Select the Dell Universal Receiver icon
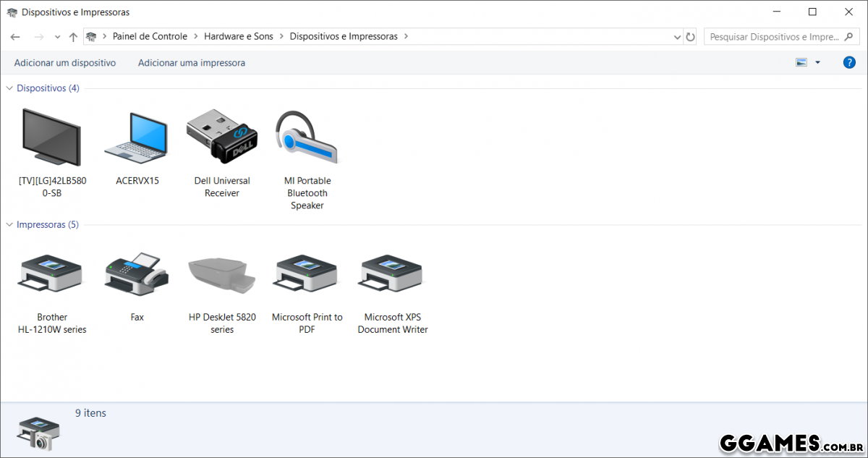The height and width of the screenshot is (458, 868). click(222, 137)
